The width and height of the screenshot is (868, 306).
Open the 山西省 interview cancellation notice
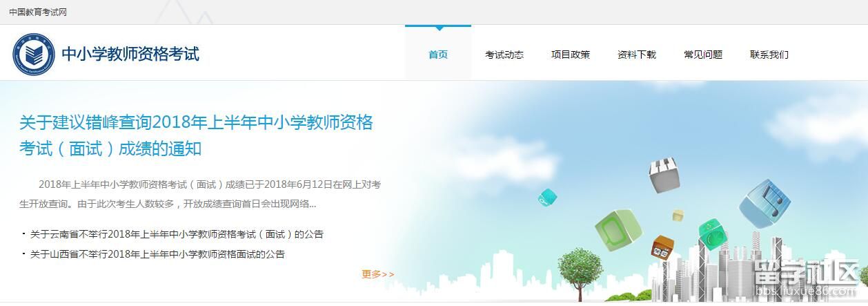point(157,254)
